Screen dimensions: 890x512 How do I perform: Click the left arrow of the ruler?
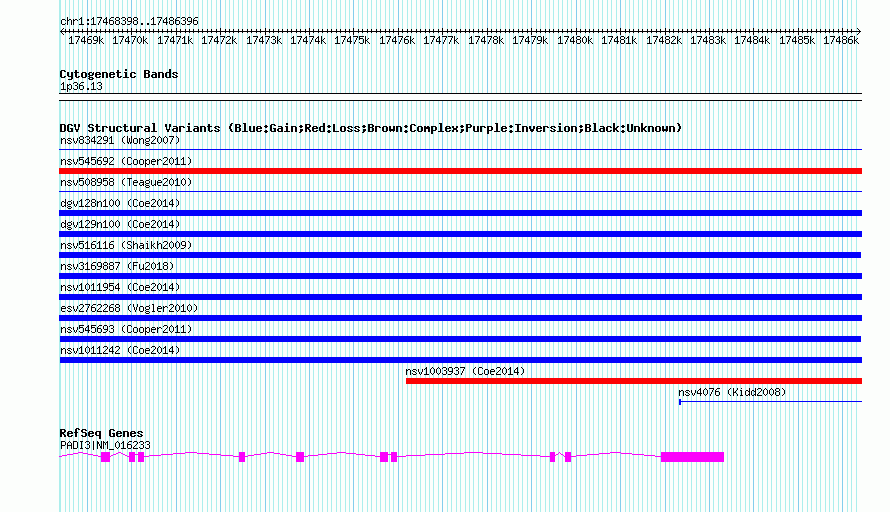62,31
